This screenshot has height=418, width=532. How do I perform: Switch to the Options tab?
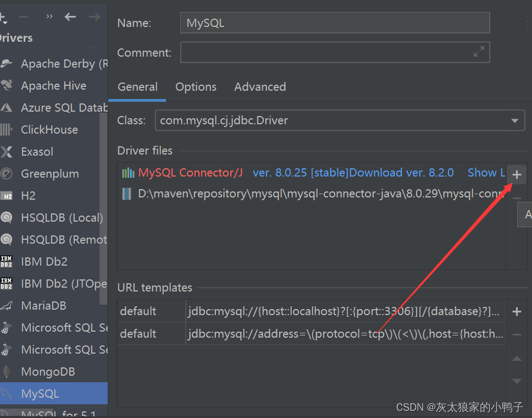pyautogui.click(x=196, y=87)
